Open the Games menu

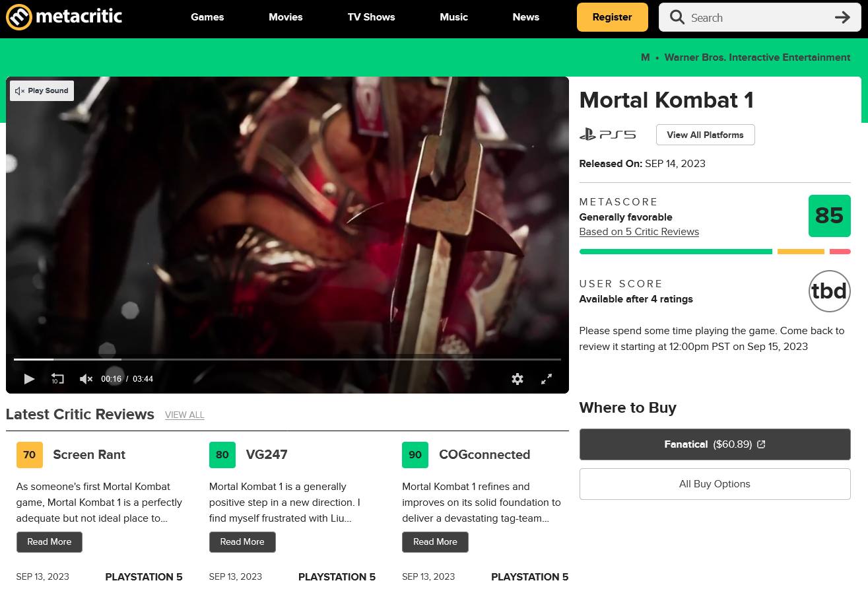(207, 17)
